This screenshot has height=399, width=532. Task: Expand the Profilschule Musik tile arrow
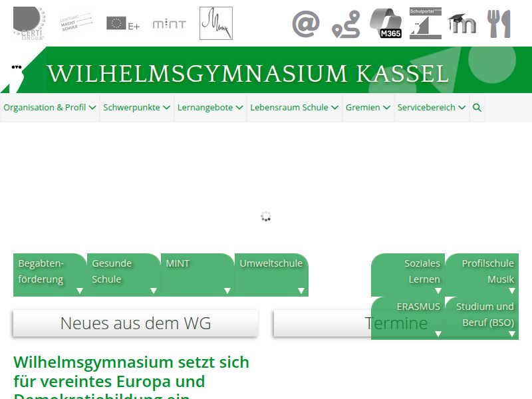pyautogui.click(x=512, y=291)
